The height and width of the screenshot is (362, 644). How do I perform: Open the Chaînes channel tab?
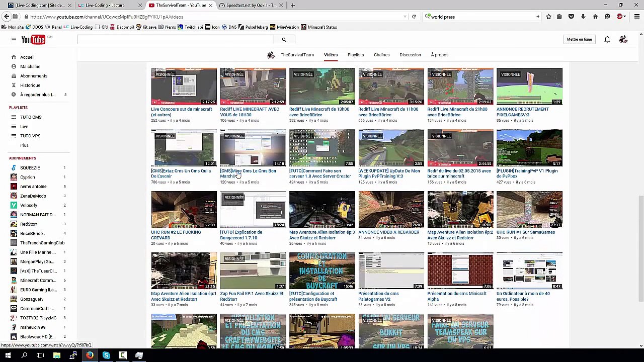[382, 55]
